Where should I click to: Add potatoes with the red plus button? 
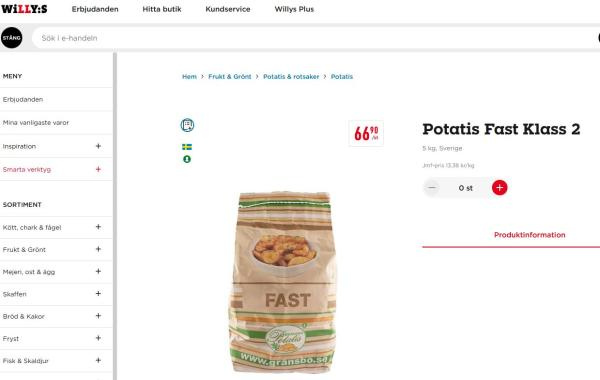[x=499, y=188]
